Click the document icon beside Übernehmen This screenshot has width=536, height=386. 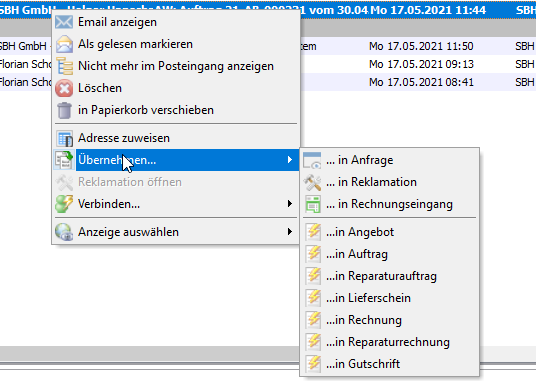[65, 160]
